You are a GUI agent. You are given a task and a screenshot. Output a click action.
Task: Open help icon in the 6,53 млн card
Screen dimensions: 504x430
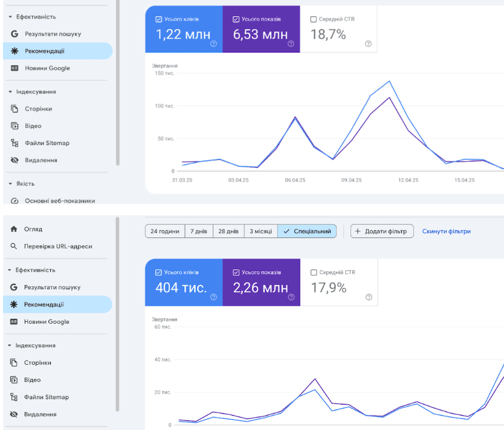point(291,43)
